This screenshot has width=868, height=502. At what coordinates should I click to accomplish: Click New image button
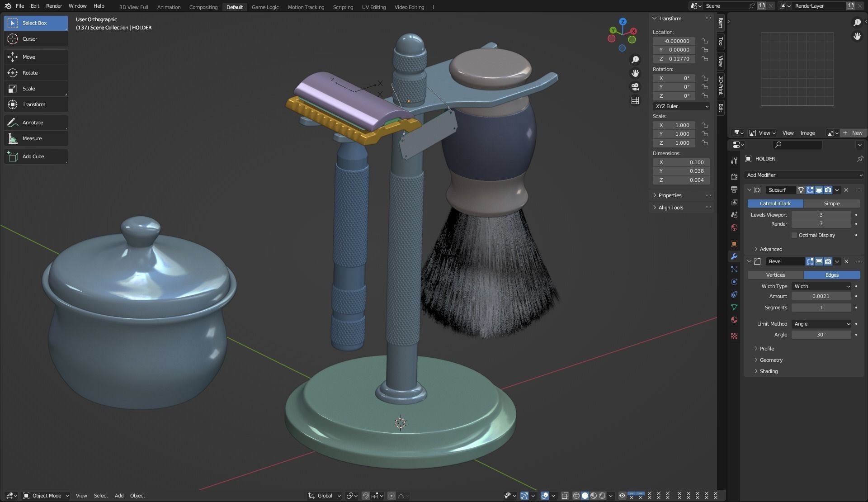[x=853, y=133]
